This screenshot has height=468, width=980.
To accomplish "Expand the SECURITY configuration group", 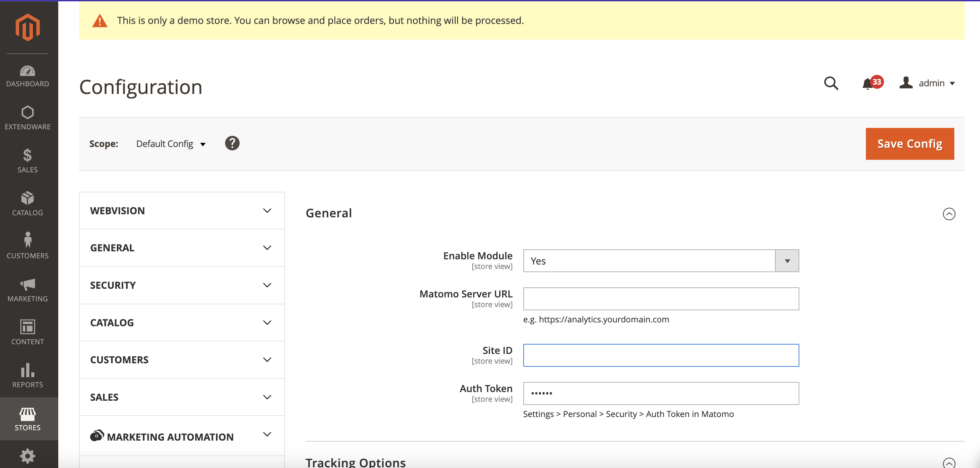I will (x=181, y=285).
